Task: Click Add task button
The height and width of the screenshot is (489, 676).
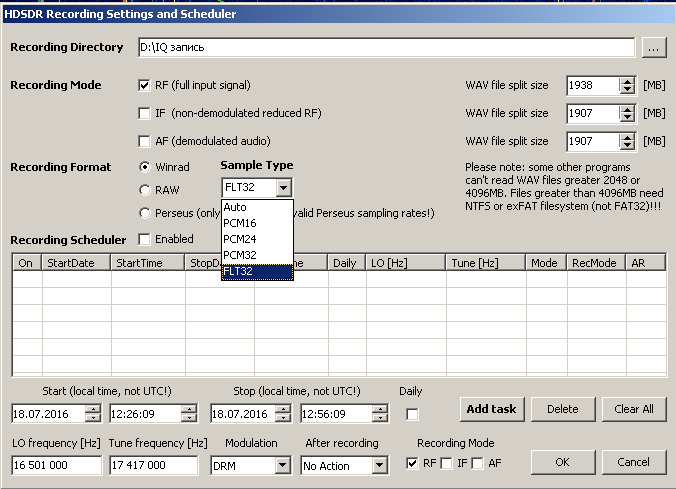Action: (491, 409)
